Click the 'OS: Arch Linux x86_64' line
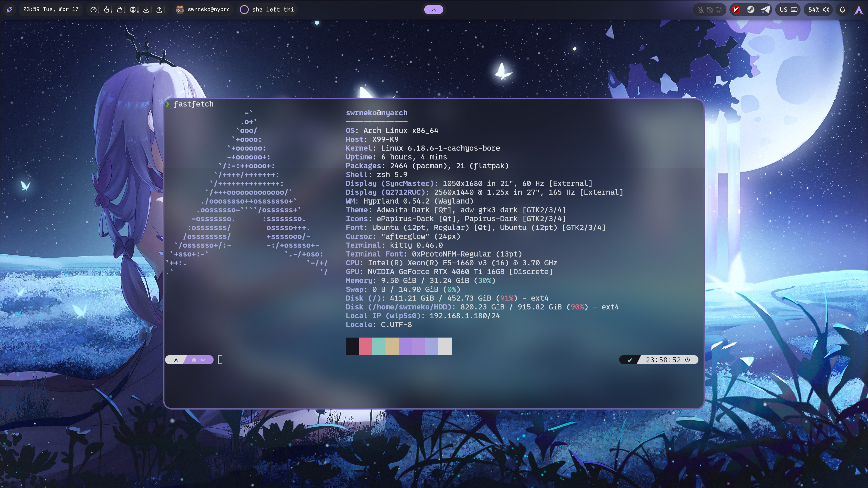The height and width of the screenshot is (488, 868). 392,130
